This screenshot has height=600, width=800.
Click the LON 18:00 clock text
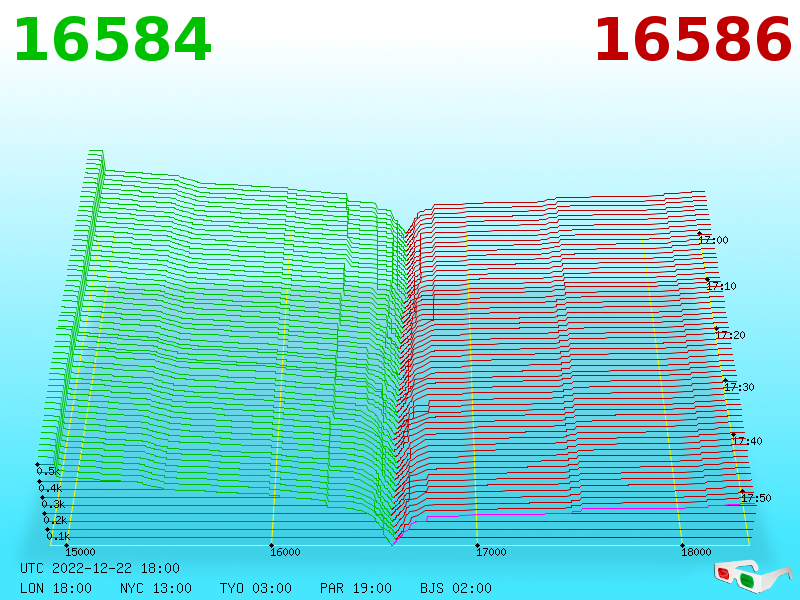[56, 588]
